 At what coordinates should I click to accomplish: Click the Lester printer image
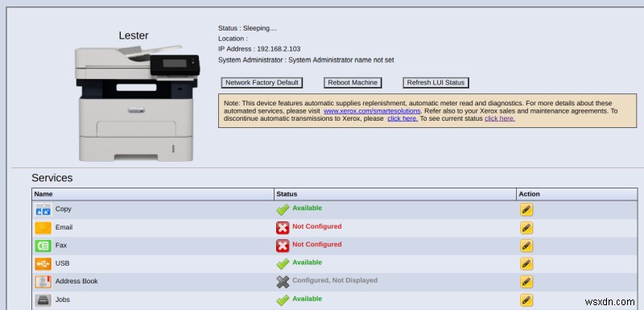(x=137, y=104)
